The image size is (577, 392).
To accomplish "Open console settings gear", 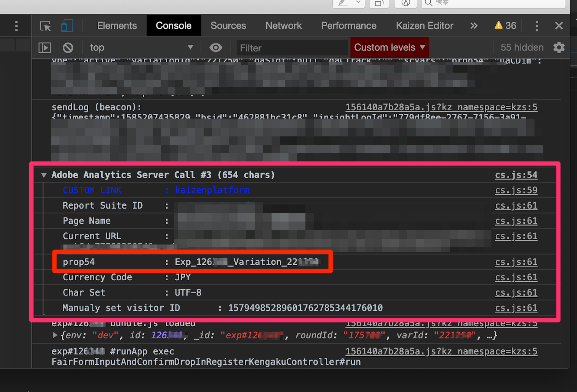I will (x=559, y=47).
